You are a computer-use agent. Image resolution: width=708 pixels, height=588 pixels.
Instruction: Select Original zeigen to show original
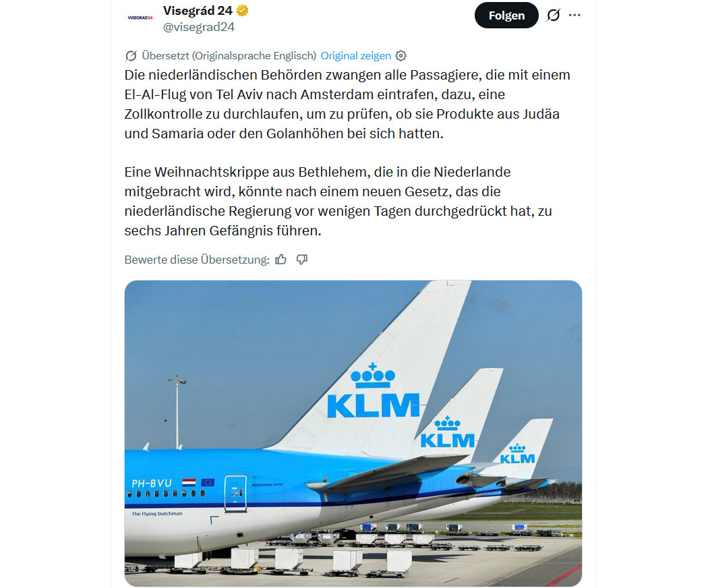(x=356, y=55)
